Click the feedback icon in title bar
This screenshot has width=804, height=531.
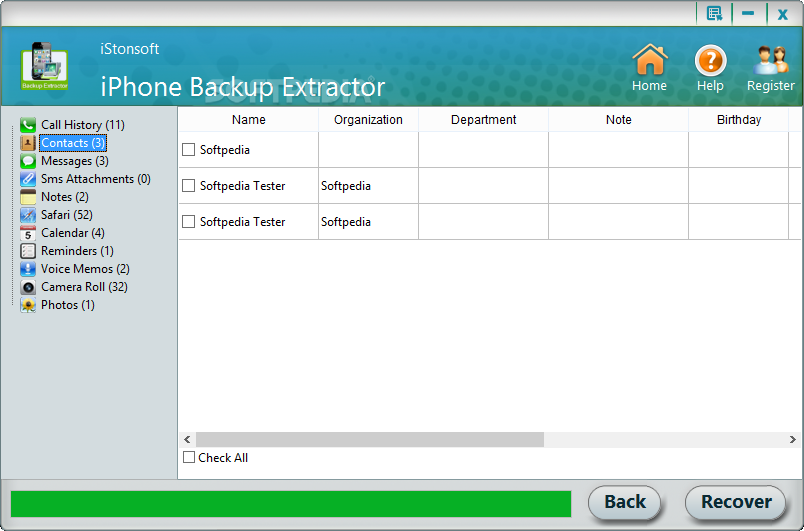tap(714, 13)
